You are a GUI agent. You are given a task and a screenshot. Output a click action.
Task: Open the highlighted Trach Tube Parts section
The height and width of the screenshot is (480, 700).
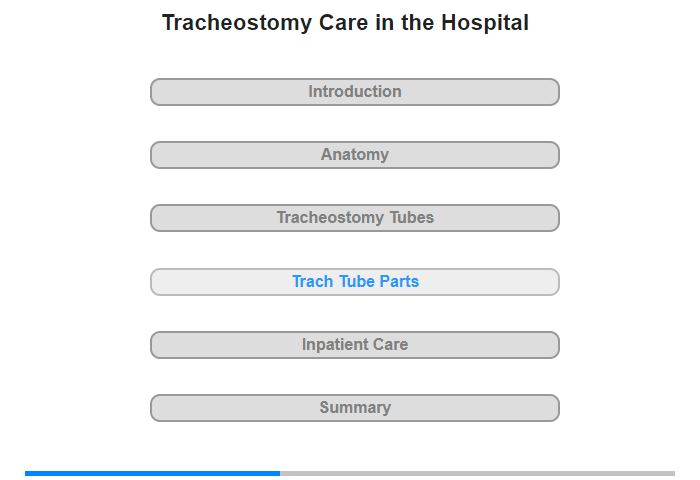click(x=355, y=282)
